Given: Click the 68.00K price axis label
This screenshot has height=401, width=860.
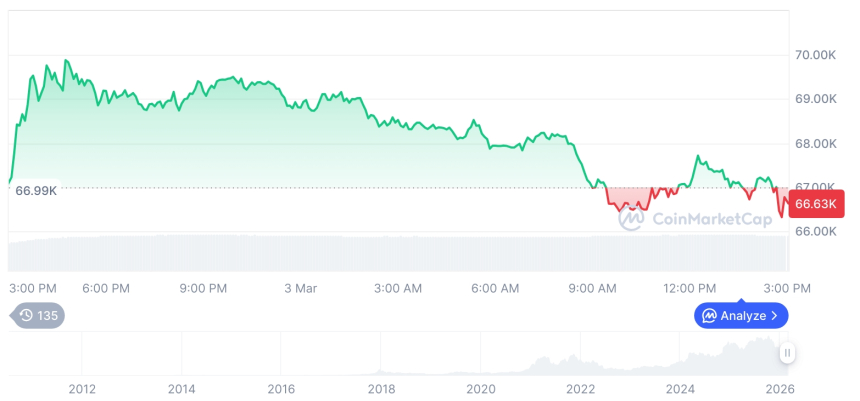Looking at the screenshot, I should [x=816, y=143].
